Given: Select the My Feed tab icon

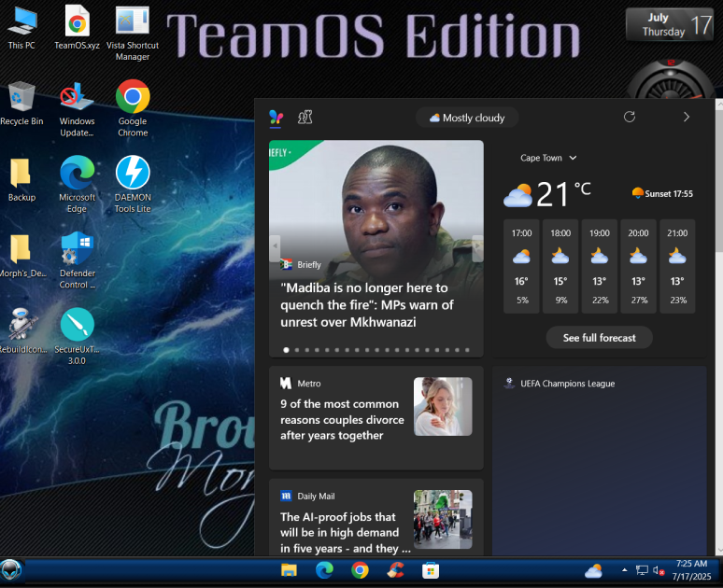Looking at the screenshot, I should click(x=276, y=118).
